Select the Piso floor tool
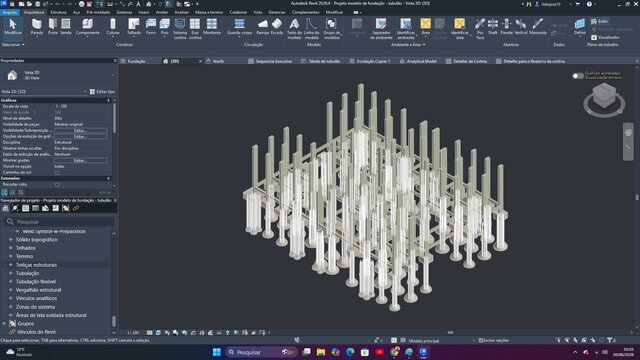The image size is (640, 360). tap(164, 27)
